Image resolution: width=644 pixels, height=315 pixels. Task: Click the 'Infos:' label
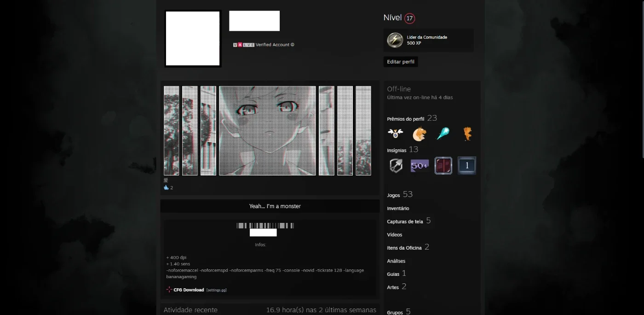[x=260, y=245]
